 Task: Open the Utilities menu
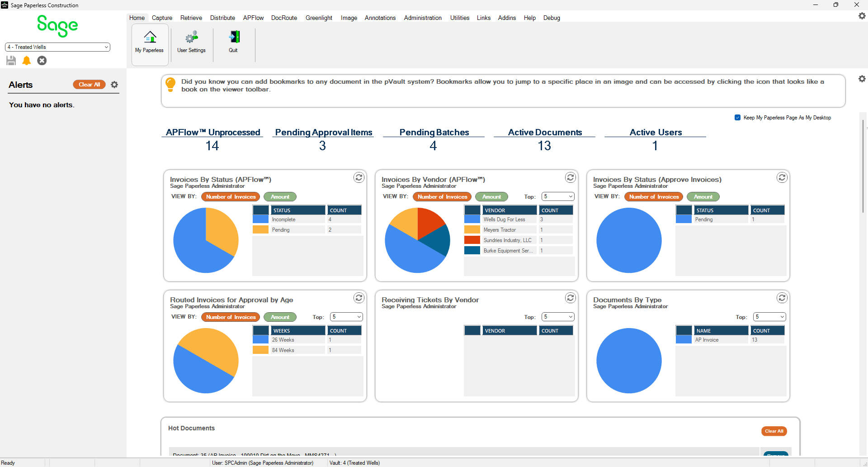click(x=460, y=18)
